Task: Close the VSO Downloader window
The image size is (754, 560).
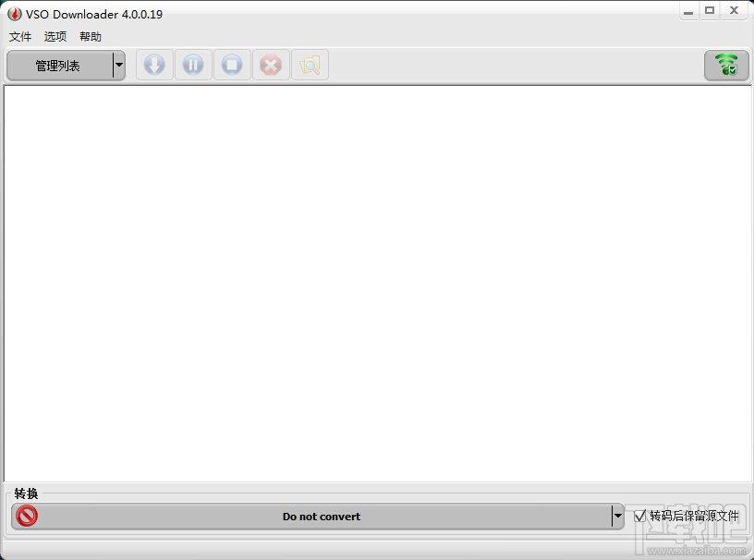Action: (x=734, y=10)
